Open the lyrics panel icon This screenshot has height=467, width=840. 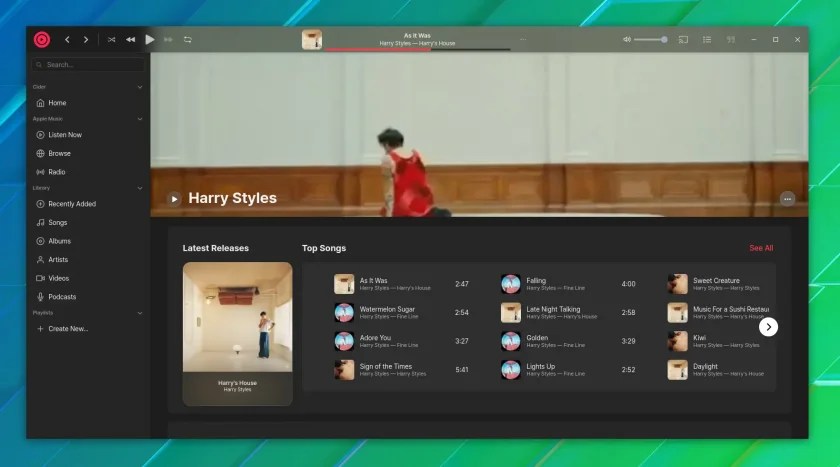pos(731,40)
